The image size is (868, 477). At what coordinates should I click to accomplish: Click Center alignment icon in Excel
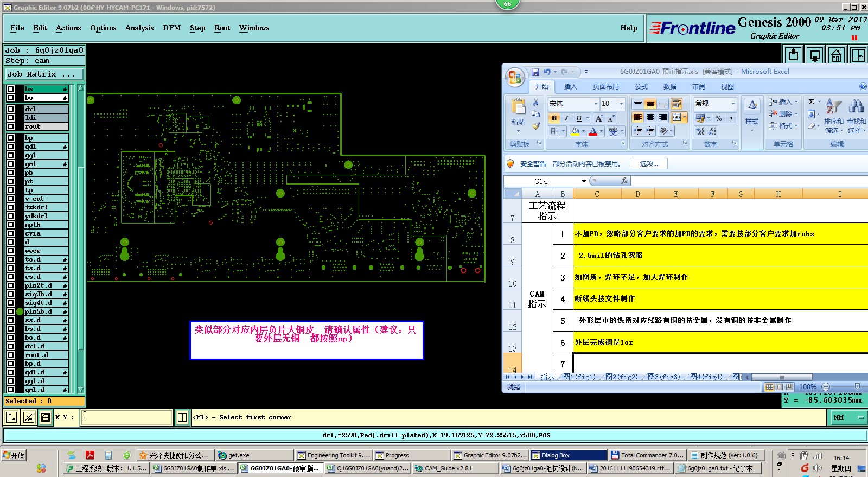(x=650, y=117)
